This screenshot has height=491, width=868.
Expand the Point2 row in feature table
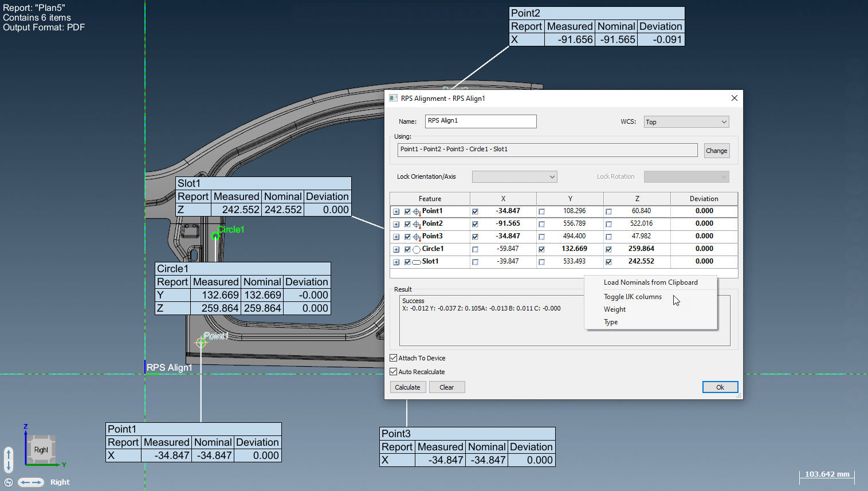396,224
